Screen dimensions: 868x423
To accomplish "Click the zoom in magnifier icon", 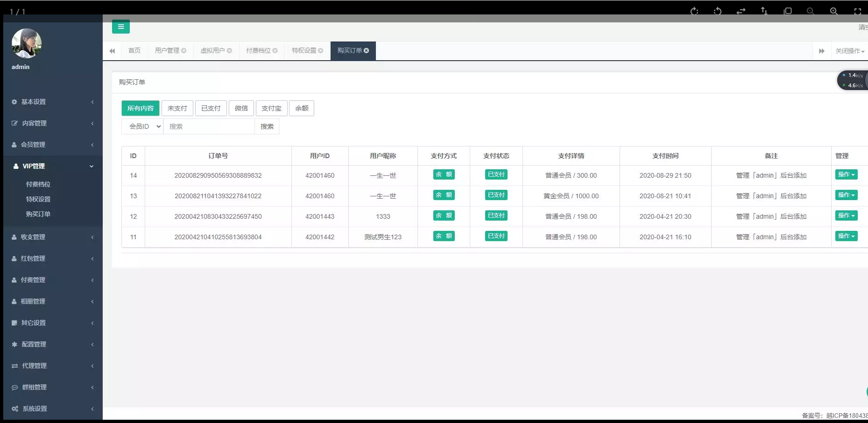I will [x=833, y=11].
